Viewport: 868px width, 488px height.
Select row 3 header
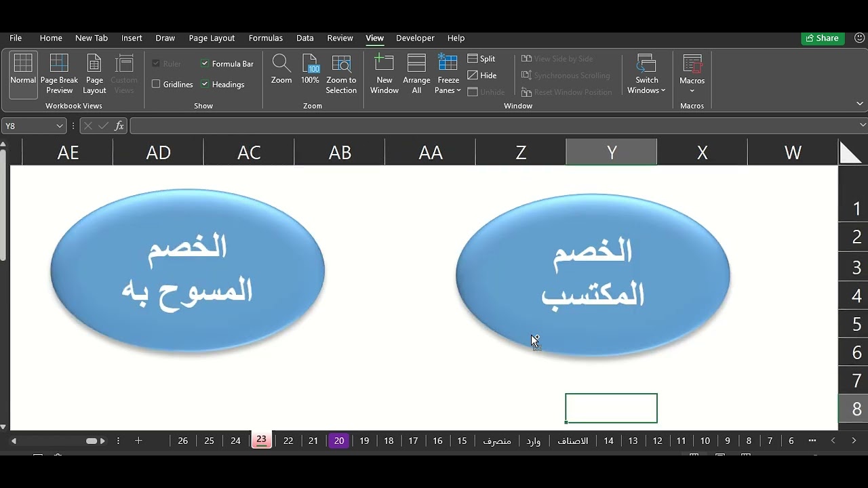854,266
